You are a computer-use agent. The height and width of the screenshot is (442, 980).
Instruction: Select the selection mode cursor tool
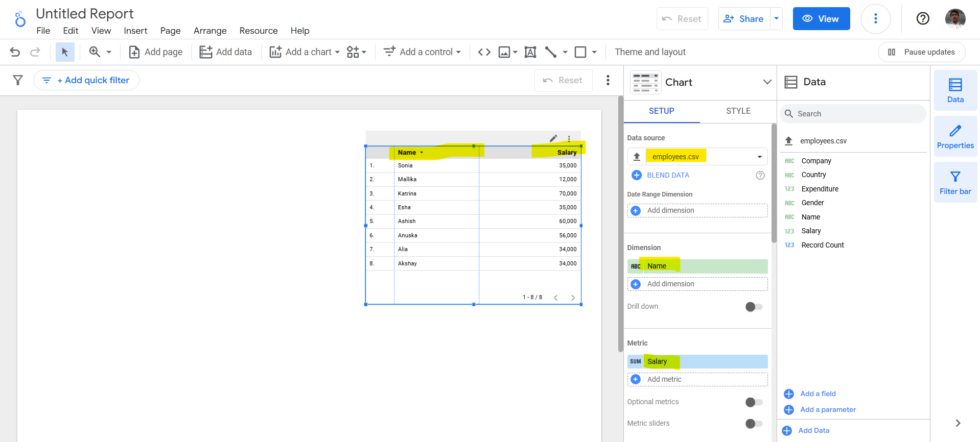[x=65, y=52]
